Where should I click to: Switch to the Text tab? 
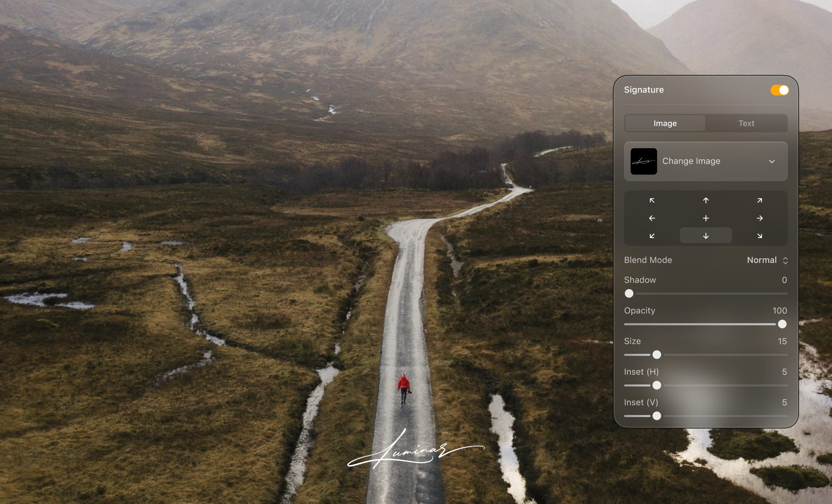(746, 123)
